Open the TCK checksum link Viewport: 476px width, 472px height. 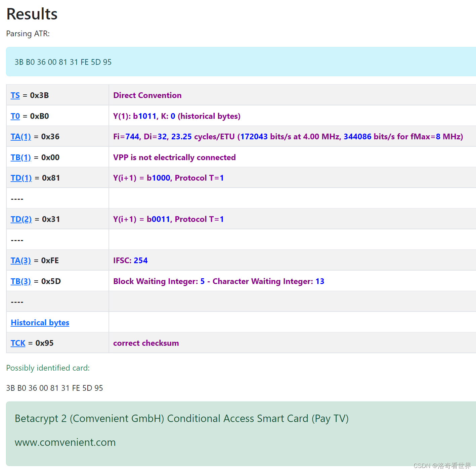coord(18,343)
